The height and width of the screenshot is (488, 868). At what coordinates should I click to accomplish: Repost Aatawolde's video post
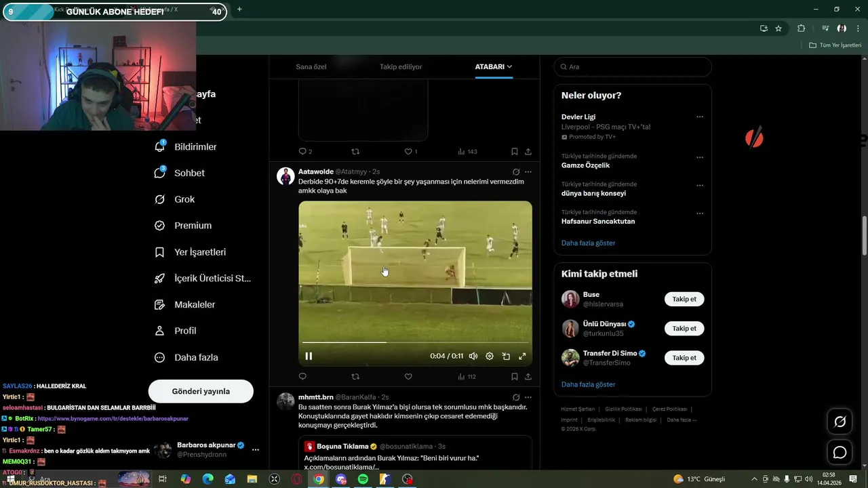point(355,377)
